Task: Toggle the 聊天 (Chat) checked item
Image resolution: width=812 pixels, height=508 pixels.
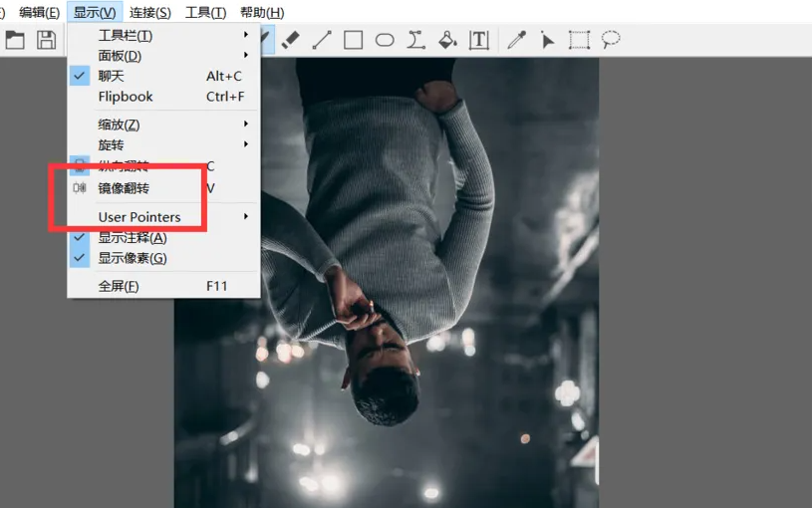Action: click(113, 77)
